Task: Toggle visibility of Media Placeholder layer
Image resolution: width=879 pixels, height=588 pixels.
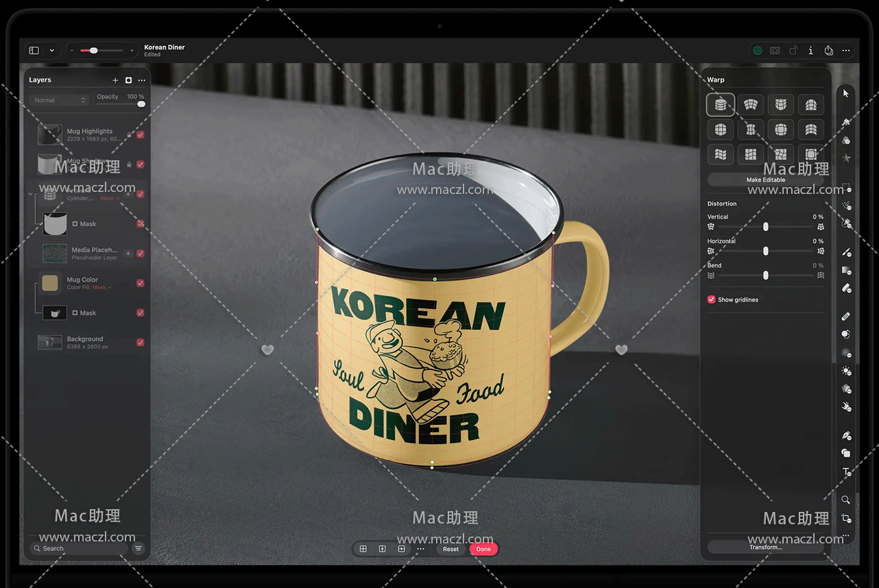Action: coord(141,254)
